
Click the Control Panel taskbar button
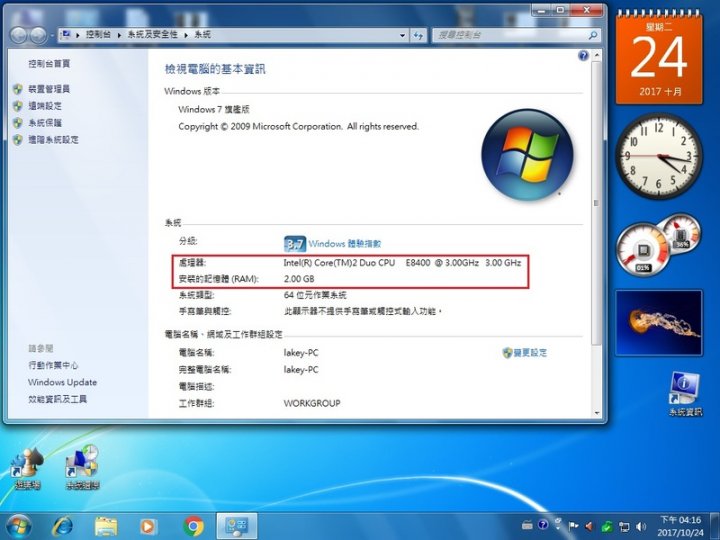(x=237, y=526)
